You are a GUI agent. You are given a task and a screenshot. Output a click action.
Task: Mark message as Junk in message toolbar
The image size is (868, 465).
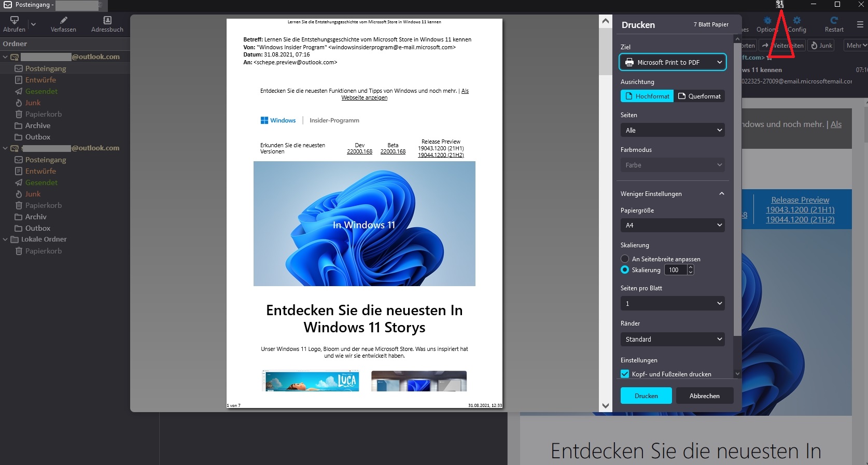coord(822,46)
